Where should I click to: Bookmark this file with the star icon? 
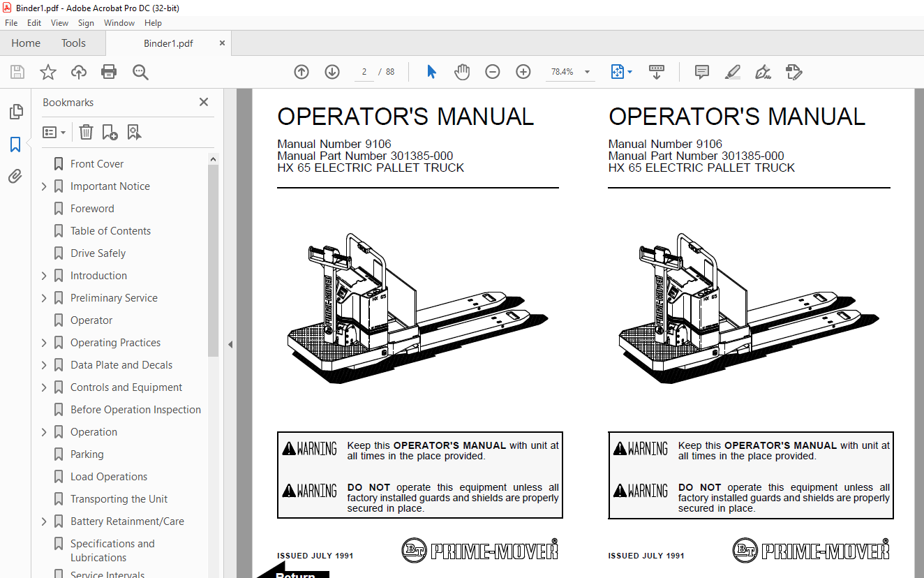[47, 72]
